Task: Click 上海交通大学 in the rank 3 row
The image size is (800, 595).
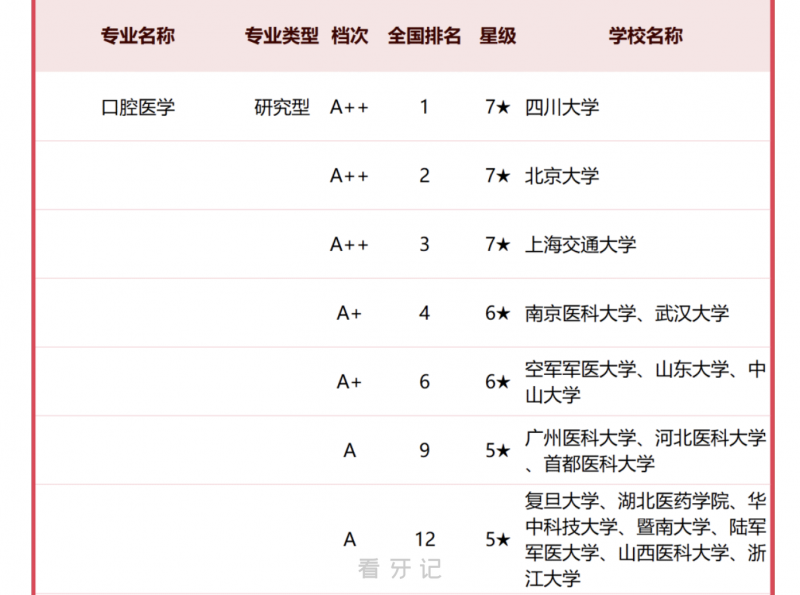Action: tap(581, 244)
